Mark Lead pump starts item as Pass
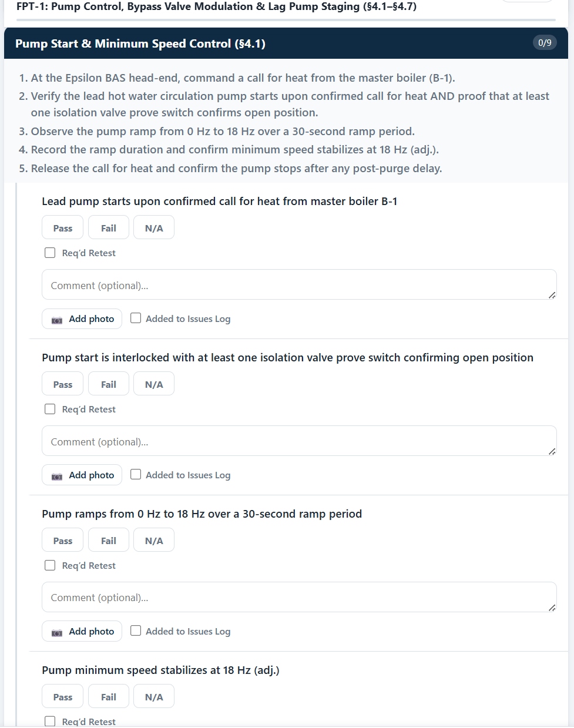The image size is (574, 728). (x=63, y=228)
